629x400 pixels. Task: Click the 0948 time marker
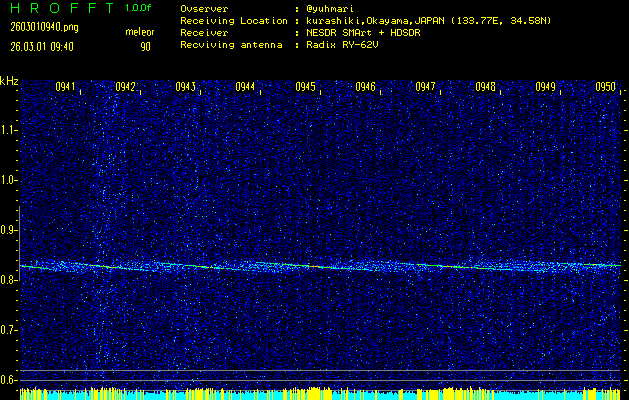486,87
